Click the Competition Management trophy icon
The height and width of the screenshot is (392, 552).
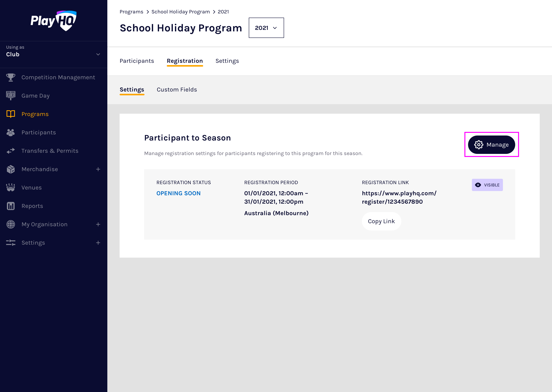[11, 77]
